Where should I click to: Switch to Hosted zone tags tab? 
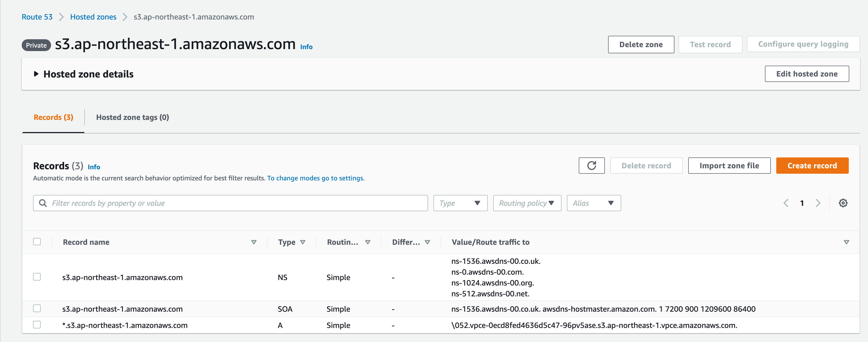132,117
